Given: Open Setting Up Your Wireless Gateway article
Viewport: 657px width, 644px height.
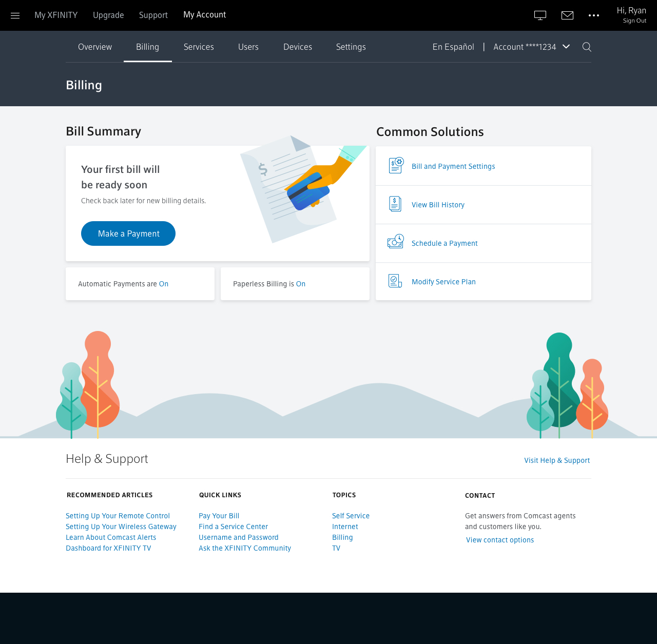Looking at the screenshot, I should point(121,526).
